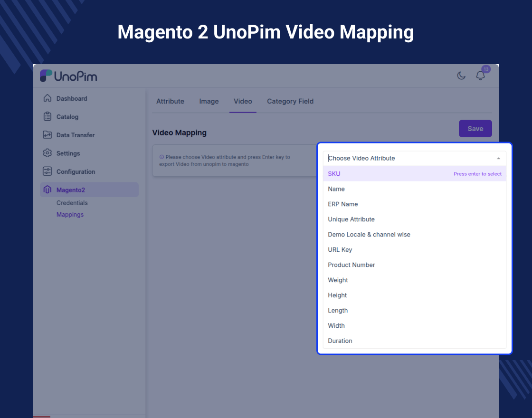Toggle dark mode moon icon
Screen dimensions: 532x418
pos(461,76)
